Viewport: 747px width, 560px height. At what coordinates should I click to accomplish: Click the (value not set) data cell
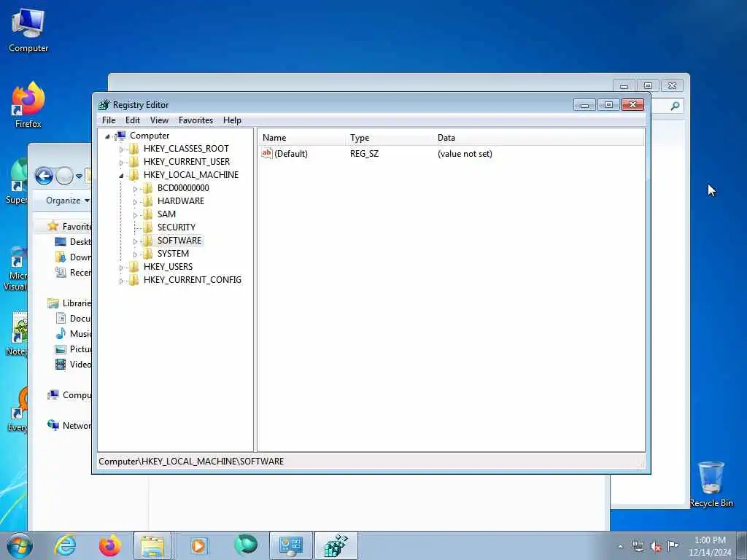click(465, 154)
